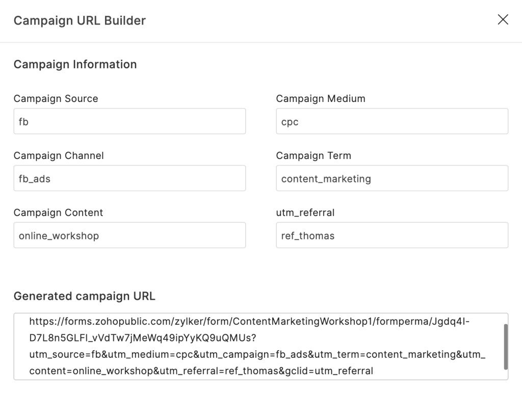Click the Campaign Term field content_marketing

[x=392, y=178]
